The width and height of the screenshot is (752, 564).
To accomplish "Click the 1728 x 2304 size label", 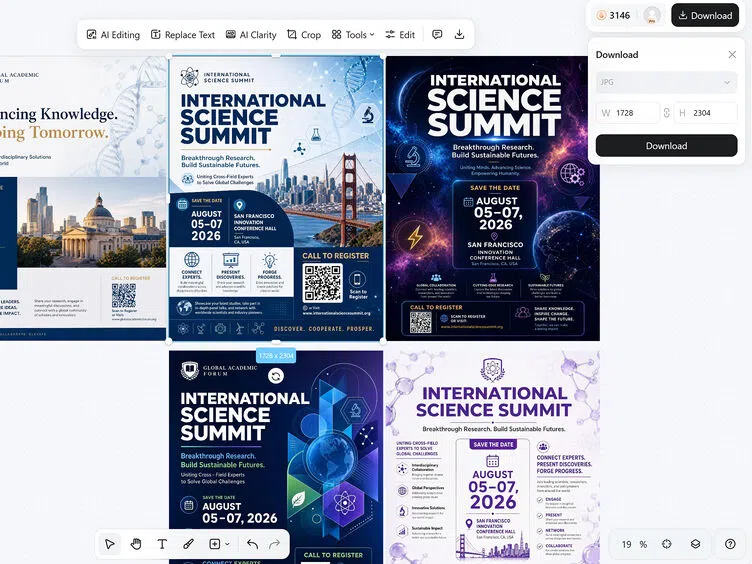I will click(x=276, y=355).
